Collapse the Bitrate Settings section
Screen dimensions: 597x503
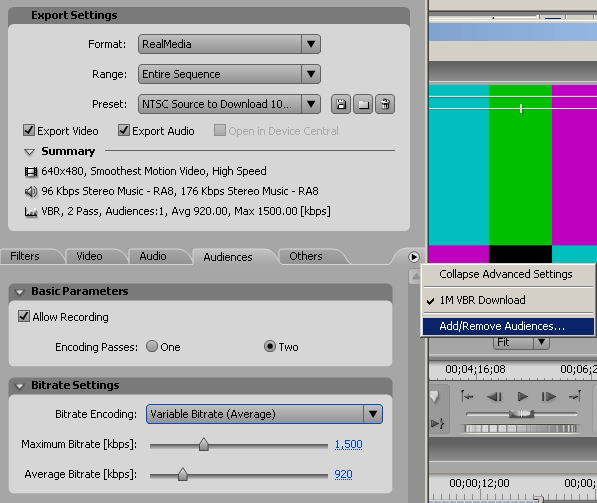pos(20,386)
